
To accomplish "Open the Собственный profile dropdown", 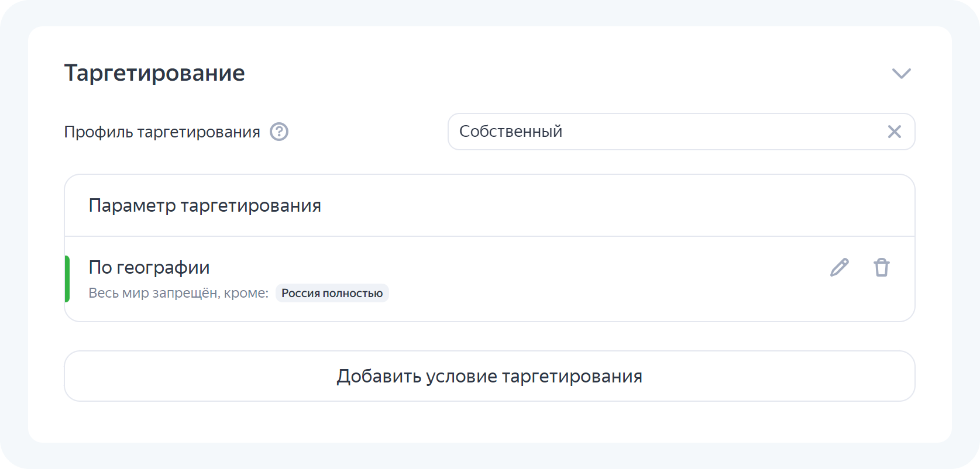I will click(681, 132).
